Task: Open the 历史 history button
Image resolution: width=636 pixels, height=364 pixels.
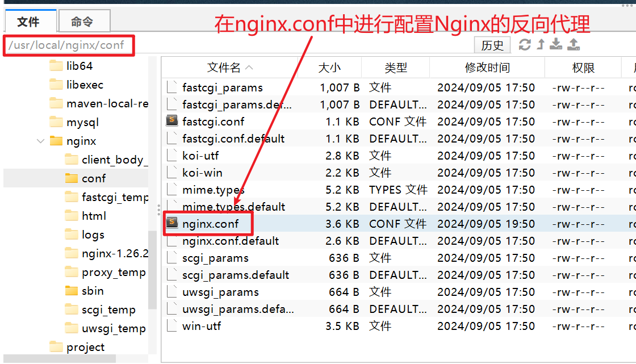Action: point(492,45)
